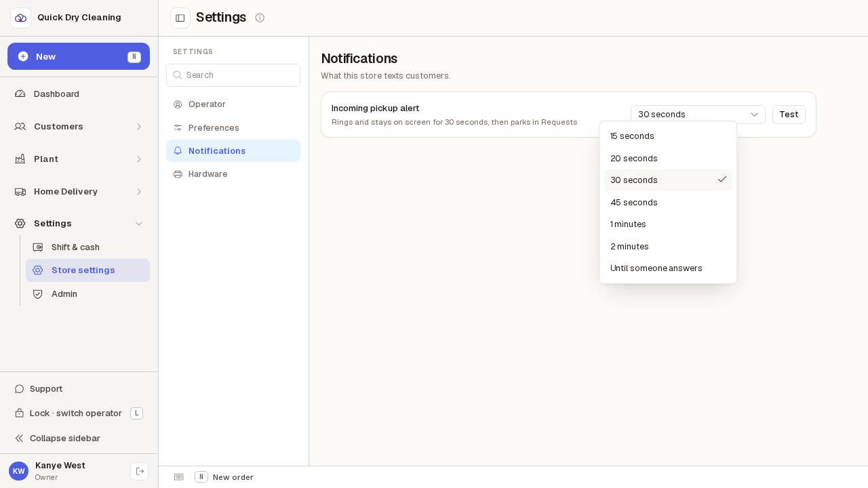Open the Operator settings page
This screenshot has height=488, width=868.
pyautogui.click(x=233, y=104)
